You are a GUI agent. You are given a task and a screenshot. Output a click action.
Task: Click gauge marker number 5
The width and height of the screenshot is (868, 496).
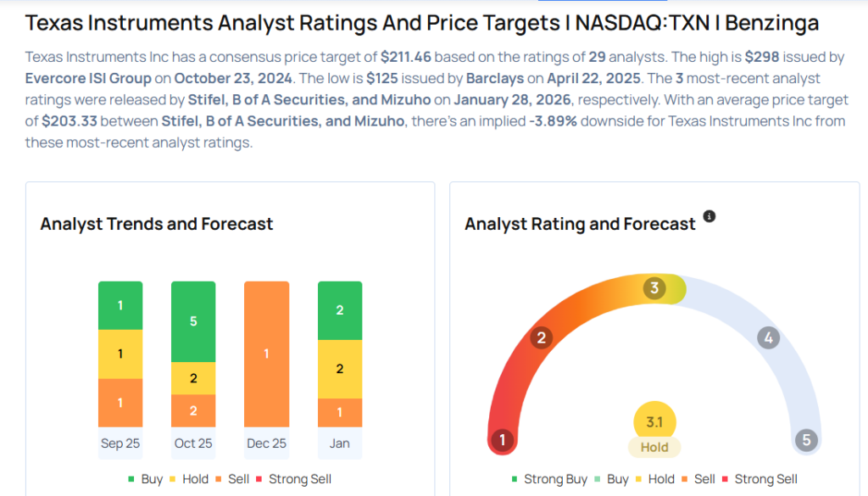pyautogui.click(x=806, y=440)
